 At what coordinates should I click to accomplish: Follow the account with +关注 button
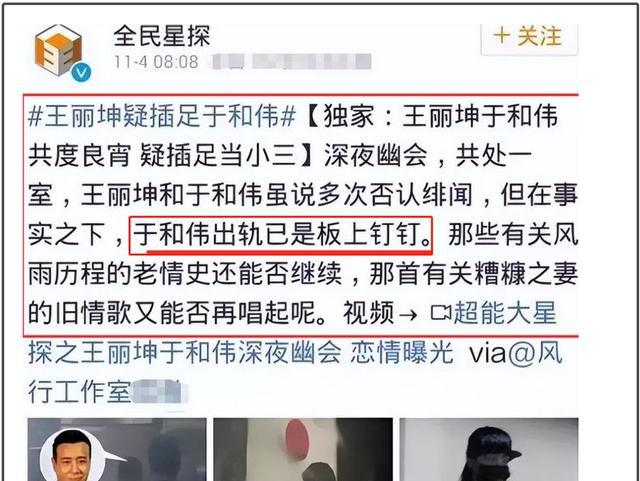click(529, 38)
